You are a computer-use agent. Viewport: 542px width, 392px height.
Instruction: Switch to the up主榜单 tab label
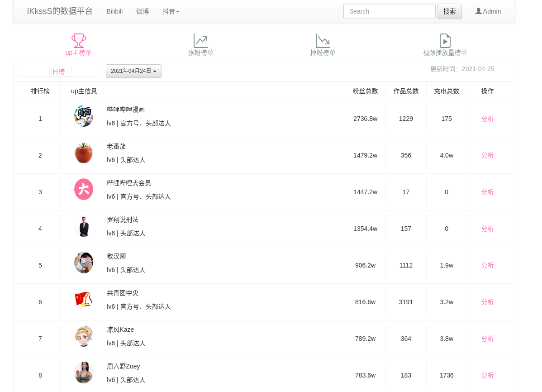pos(78,53)
